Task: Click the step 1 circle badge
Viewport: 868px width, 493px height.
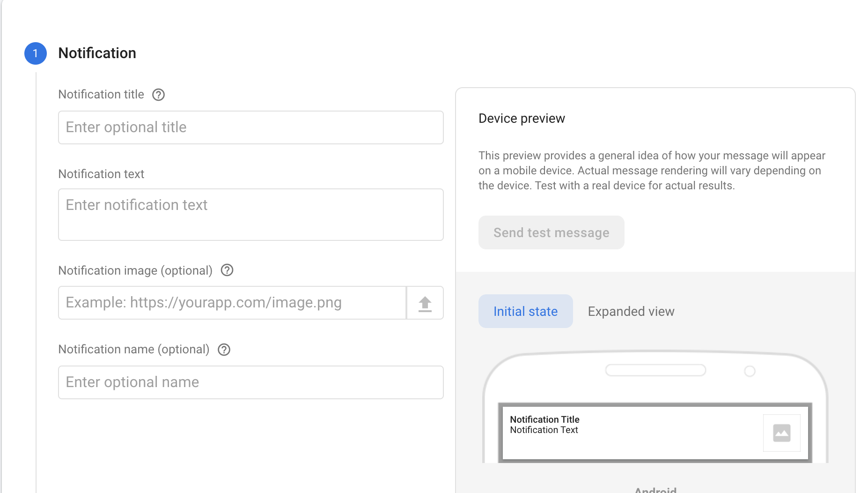Action: tap(36, 53)
